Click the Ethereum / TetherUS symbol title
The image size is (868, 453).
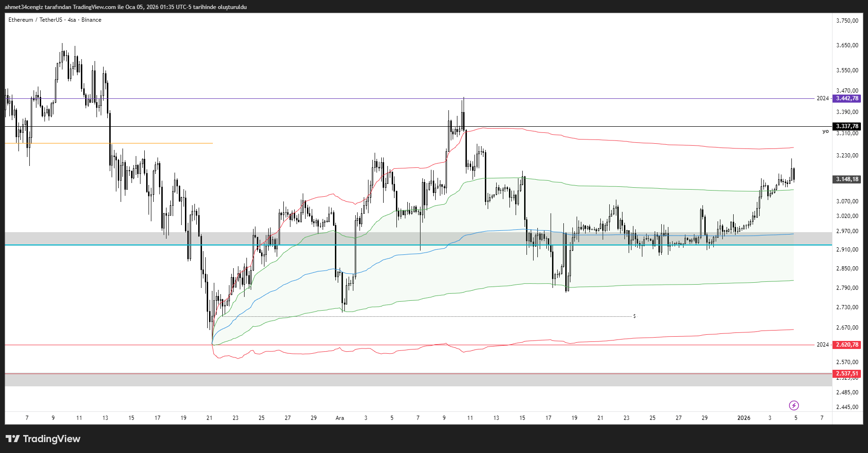(x=35, y=20)
